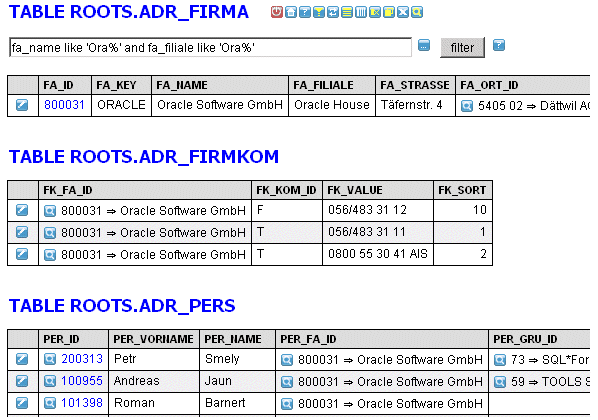Screen dimensions: 598x420
Task: Select the yellow horizontal rows icon
Action: click(347, 12)
